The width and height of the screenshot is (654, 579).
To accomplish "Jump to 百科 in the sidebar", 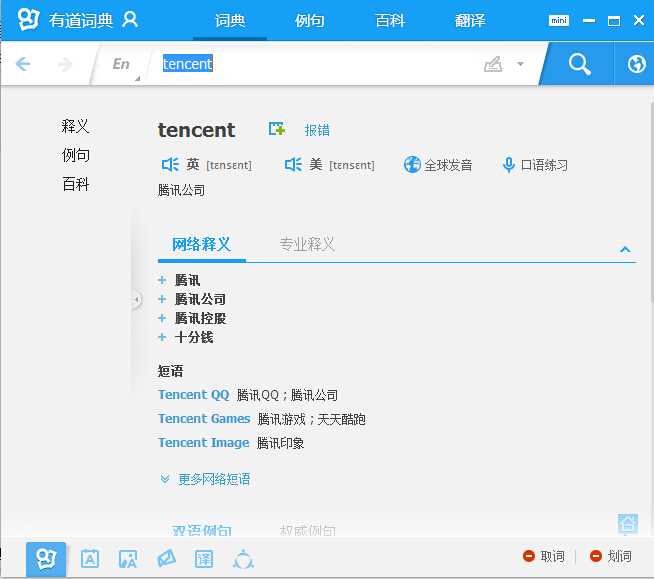I will pos(75,184).
